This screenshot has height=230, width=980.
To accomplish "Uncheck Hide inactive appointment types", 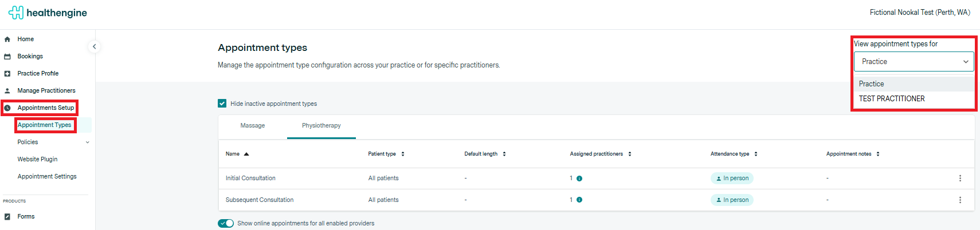I will [222, 104].
